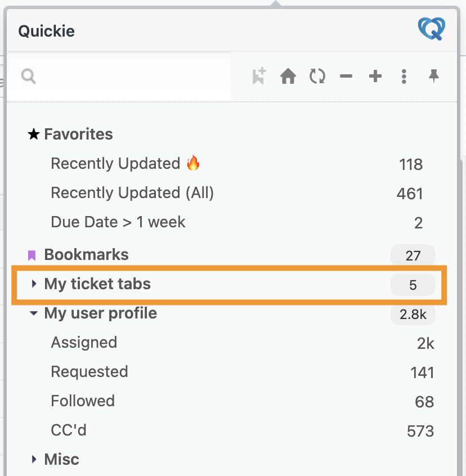
Task: Pin the Quickie panel with pushpin icon
Action: click(x=434, y=76)
